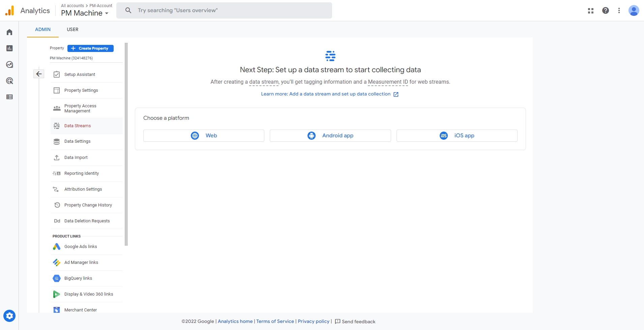Open Google Ads links item
The height and width of the screenshot is (330, 644).
click(x=87, y=247)
